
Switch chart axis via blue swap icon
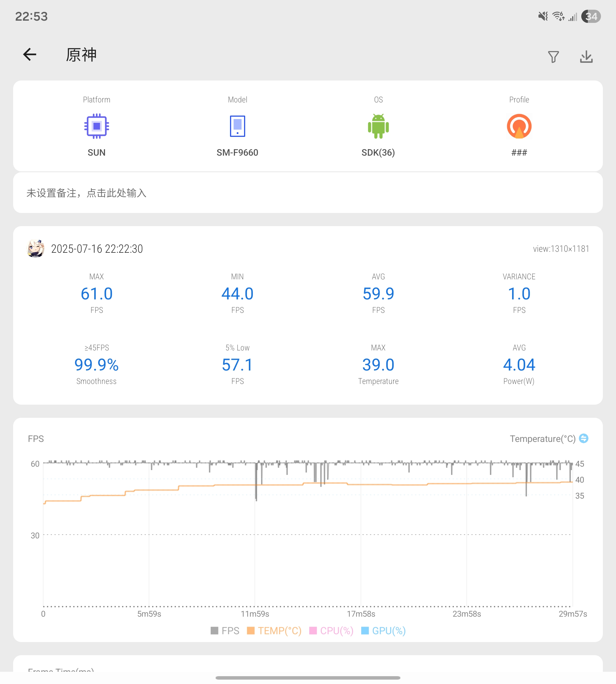point(583,438)
